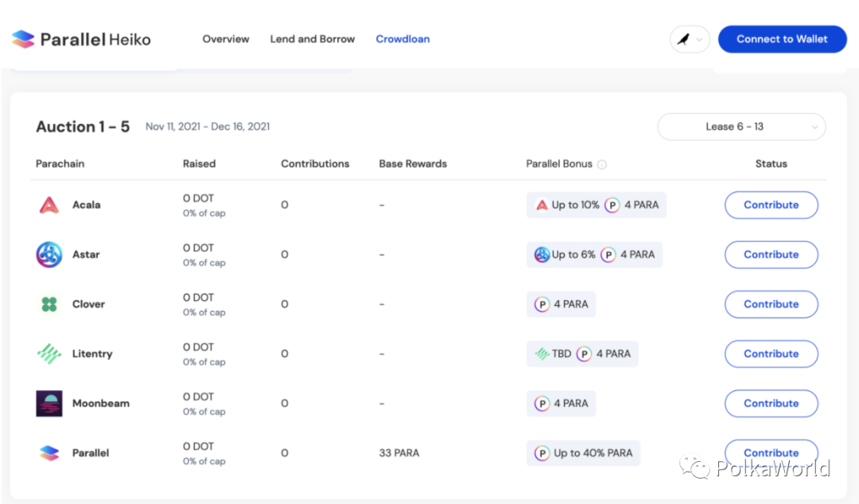Viewport: 859px width, 504px height.
Task: Click the Parallel Bonus info icon
Action: (x=602, y=165)
